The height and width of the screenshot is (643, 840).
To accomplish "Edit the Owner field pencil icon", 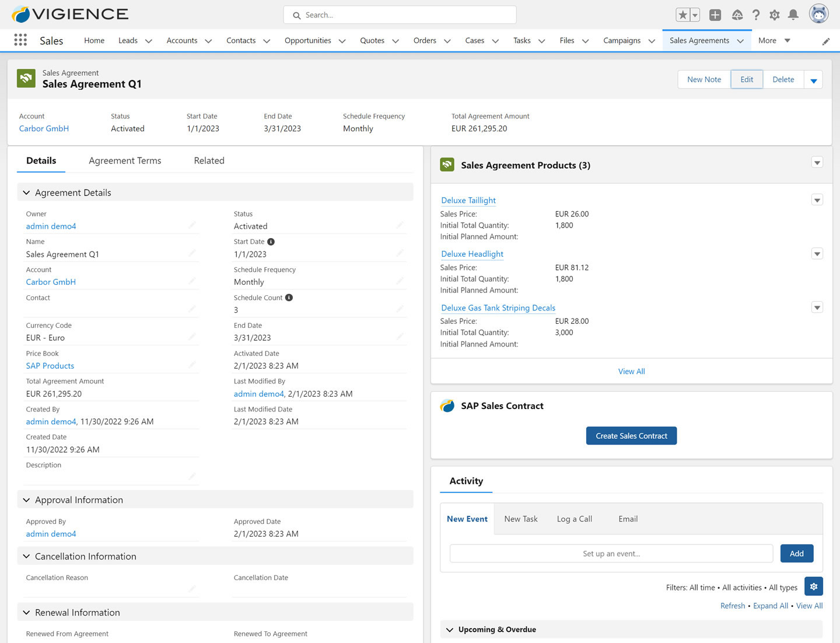I will coord(192,225).
